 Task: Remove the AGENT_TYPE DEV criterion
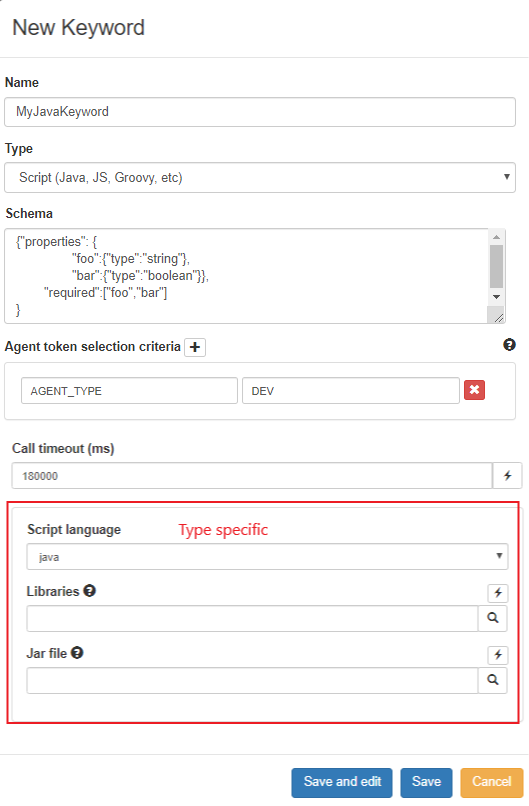point(474,390)
